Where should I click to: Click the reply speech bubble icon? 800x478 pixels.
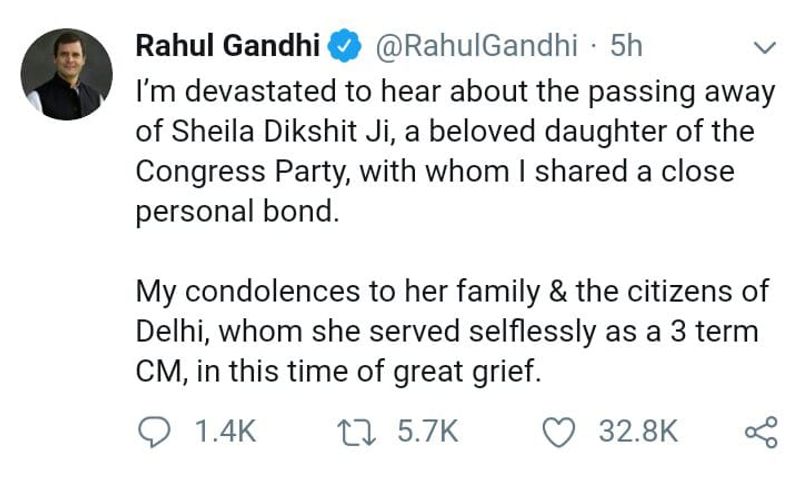click(153, 431)
